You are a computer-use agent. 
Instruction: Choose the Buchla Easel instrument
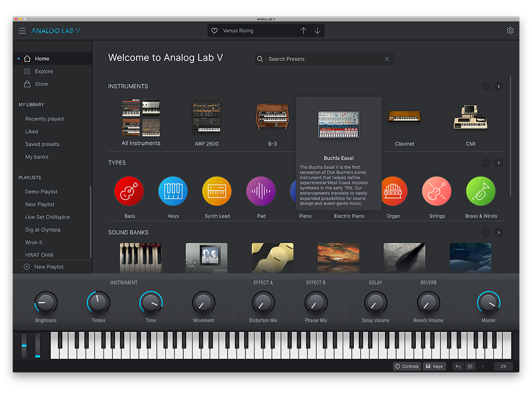click(x=339, y=125)
